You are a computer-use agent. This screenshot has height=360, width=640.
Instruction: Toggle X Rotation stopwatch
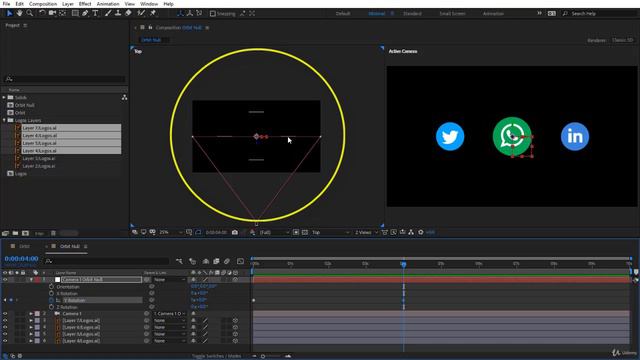coord(51,293)
